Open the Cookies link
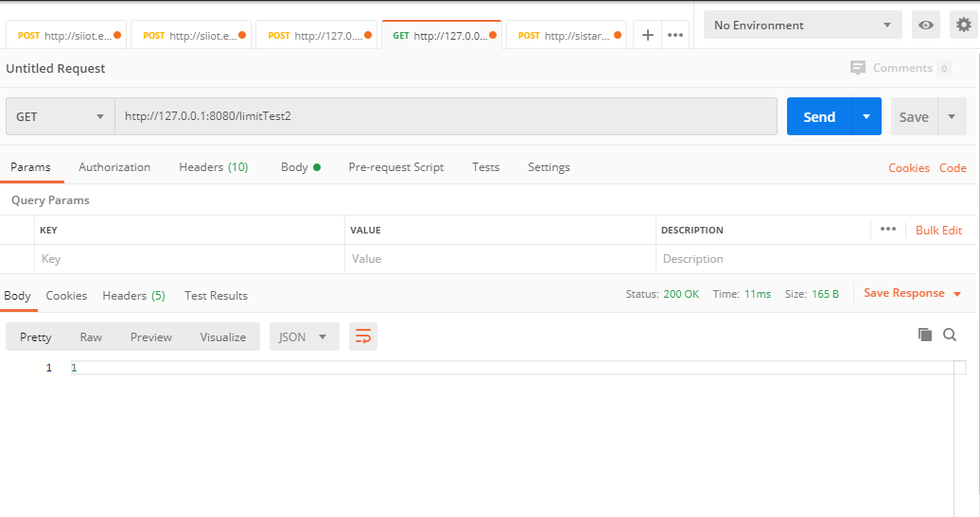The width and height of the screenshot is (980, 517). pyautogui.click(x=909, y=168)
